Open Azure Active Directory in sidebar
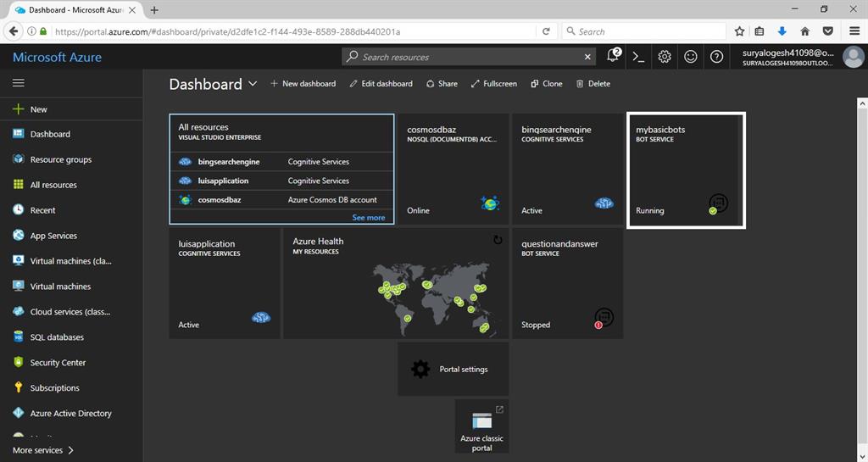Image resolution: width=868 pixels, height=462 pixels. [x=70, y=414]
